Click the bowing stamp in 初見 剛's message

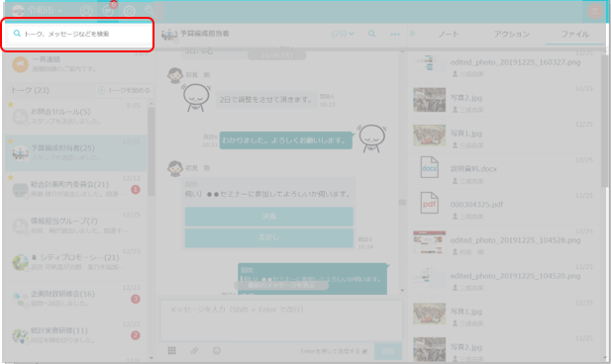[196, 98]
